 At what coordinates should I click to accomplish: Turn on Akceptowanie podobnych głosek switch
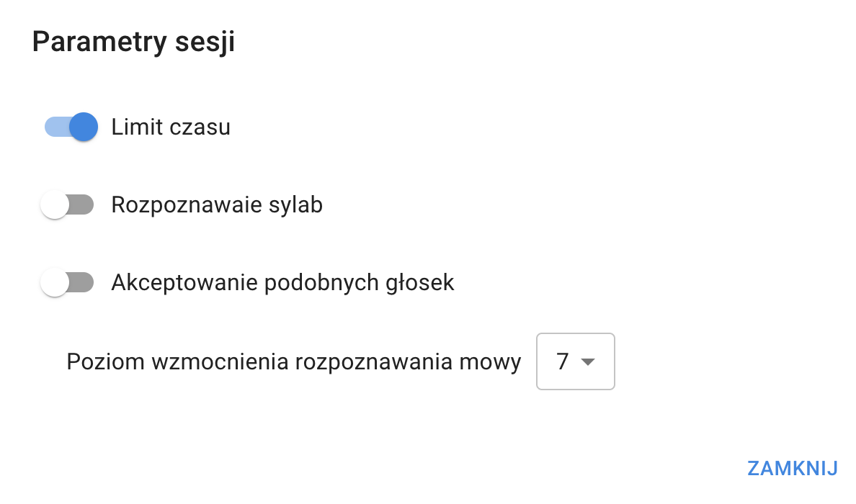click(67, 283)
